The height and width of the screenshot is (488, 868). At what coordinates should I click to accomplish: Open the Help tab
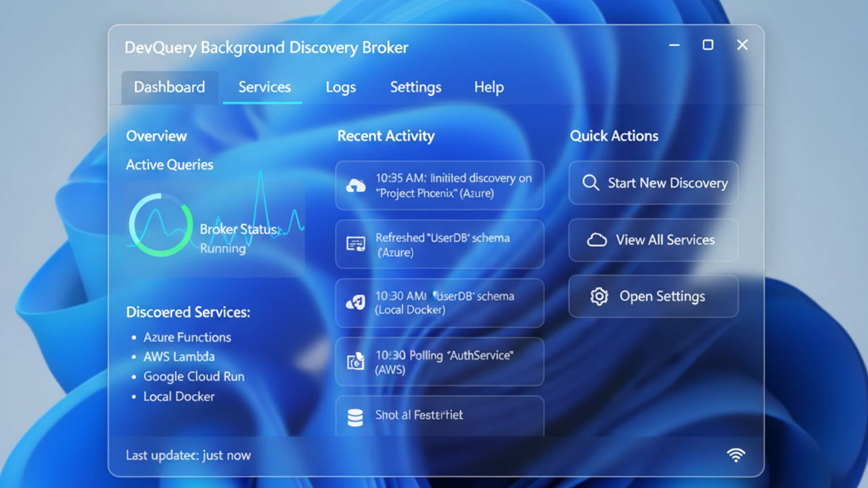tap(489, 87)
